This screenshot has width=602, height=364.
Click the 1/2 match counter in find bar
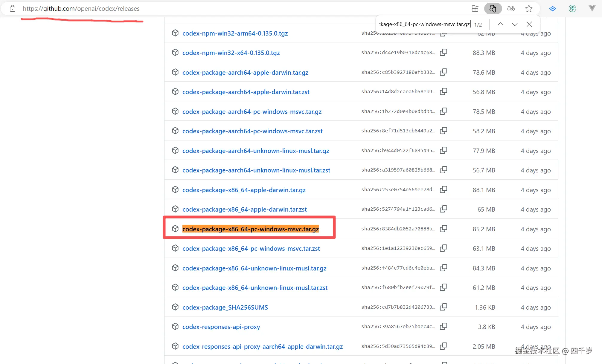click(478, 25)
